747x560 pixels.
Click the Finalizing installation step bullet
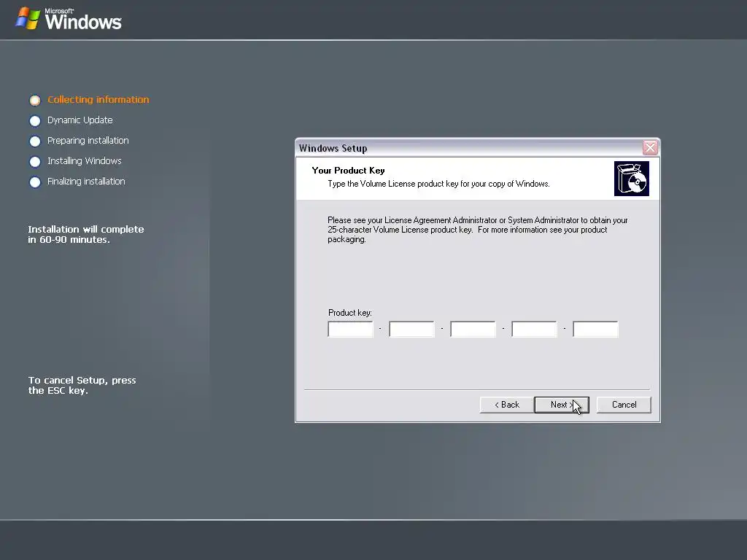tap(35, 182)
